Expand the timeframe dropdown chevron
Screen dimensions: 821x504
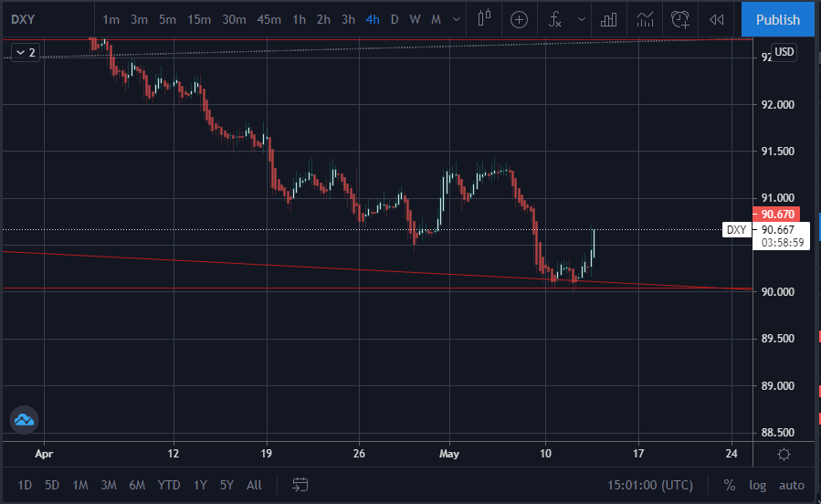pyautogui.click(x=457, y=20)
